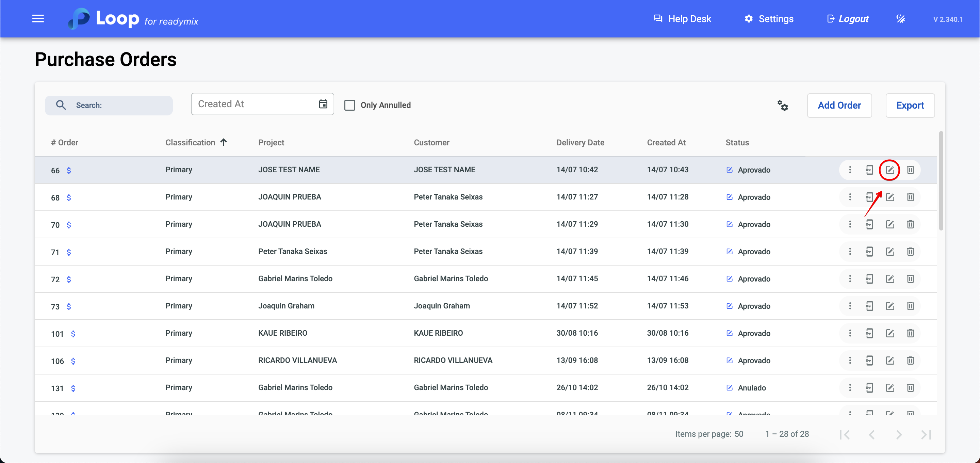This screenshot has height=463, width=980.
Task: Open the Help Desk menu item
Action: pos(682,19)
